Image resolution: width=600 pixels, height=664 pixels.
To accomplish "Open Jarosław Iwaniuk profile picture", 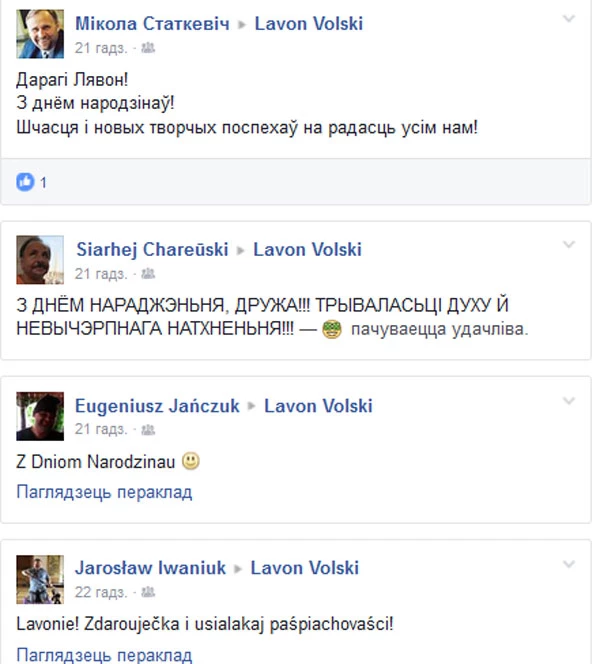I will click(x=40, y=579).
